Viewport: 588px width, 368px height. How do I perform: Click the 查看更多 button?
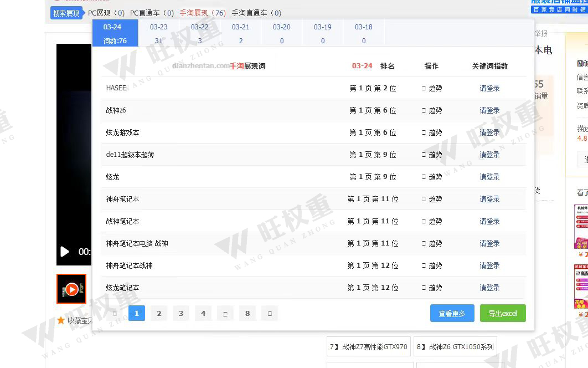pyautogui.click(x=452, y=313)
